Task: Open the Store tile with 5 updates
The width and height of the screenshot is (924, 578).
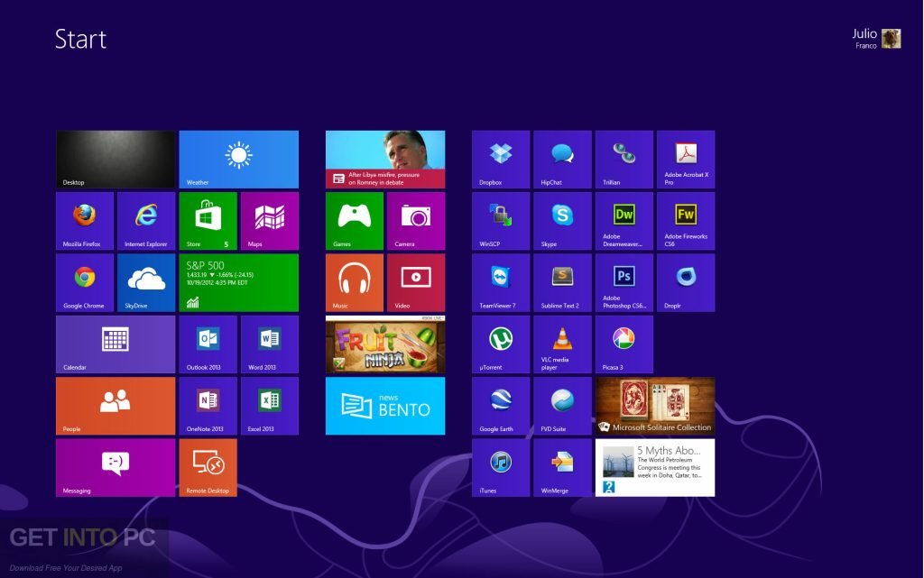Action: (208, 221)
